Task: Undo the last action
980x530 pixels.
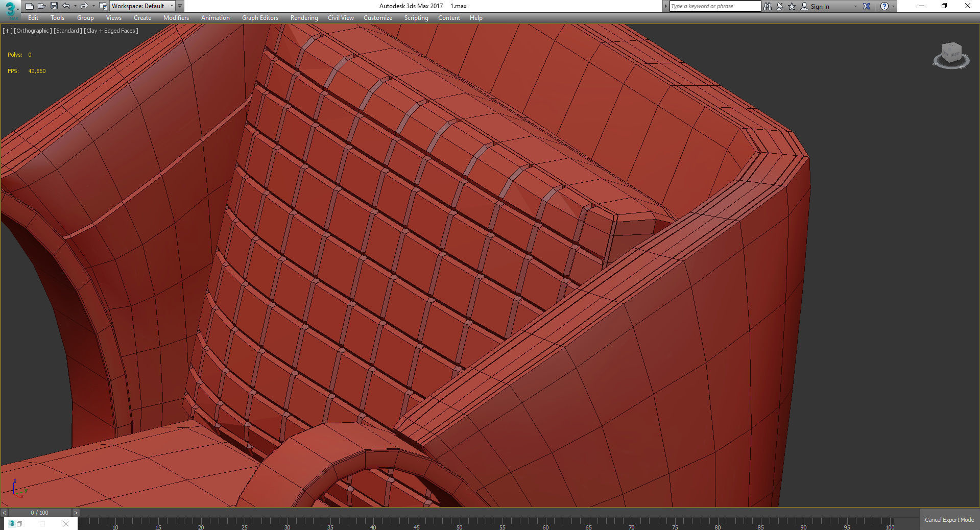Action: [x=66, y=6]
